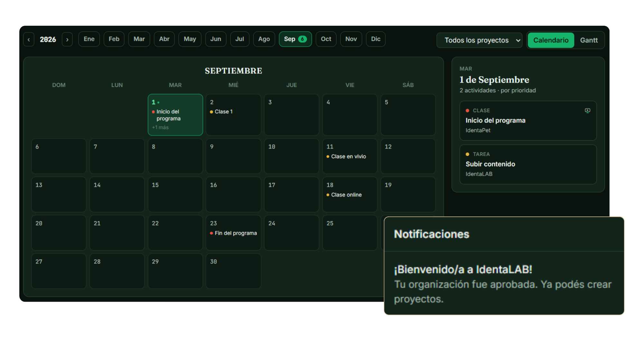Open the Todos los proyectos dropdown
Viewport: 644px width, 339px height.
479,40
